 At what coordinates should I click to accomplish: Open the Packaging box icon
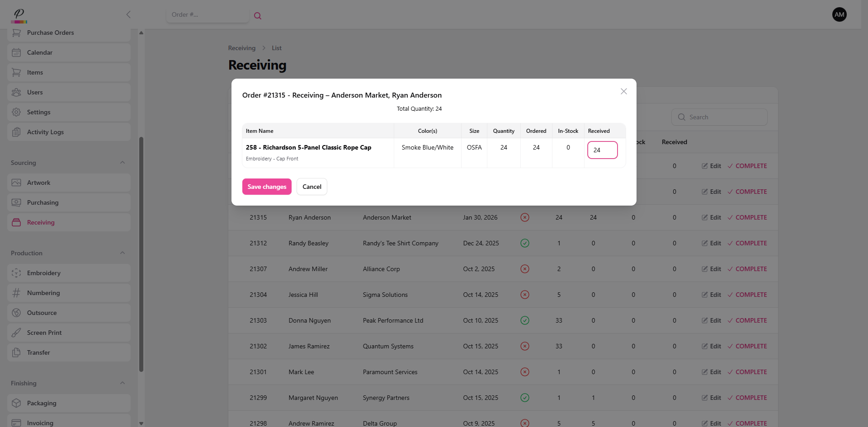(x=16, y=403)
